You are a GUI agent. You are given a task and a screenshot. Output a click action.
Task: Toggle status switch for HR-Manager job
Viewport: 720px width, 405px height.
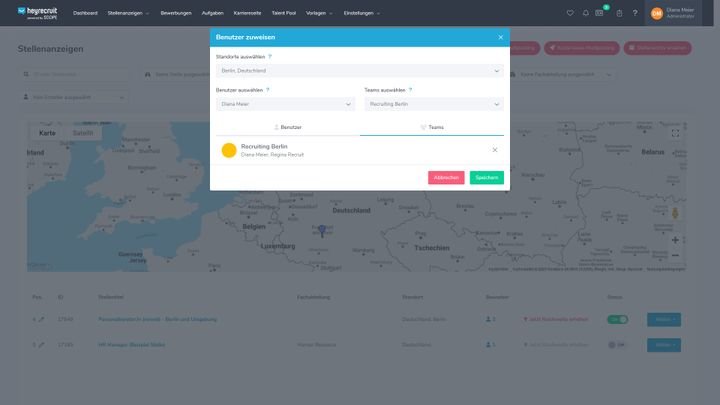pos(617,345)
